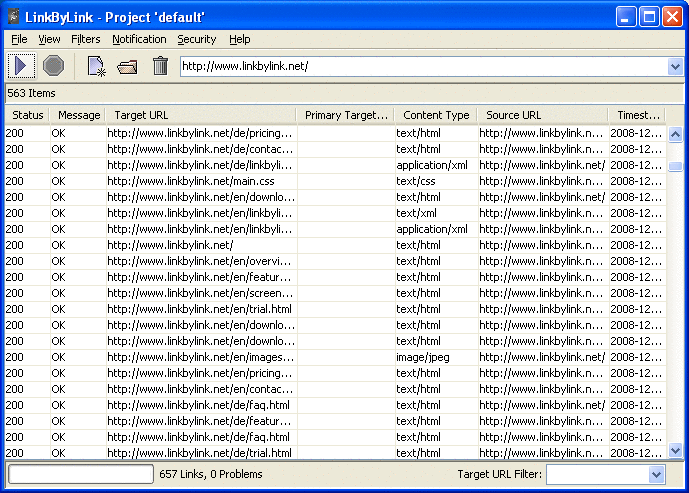Open the Target URL Filter dropdown
The height and width of the screenshot is (493, 689).
[656, 475]
